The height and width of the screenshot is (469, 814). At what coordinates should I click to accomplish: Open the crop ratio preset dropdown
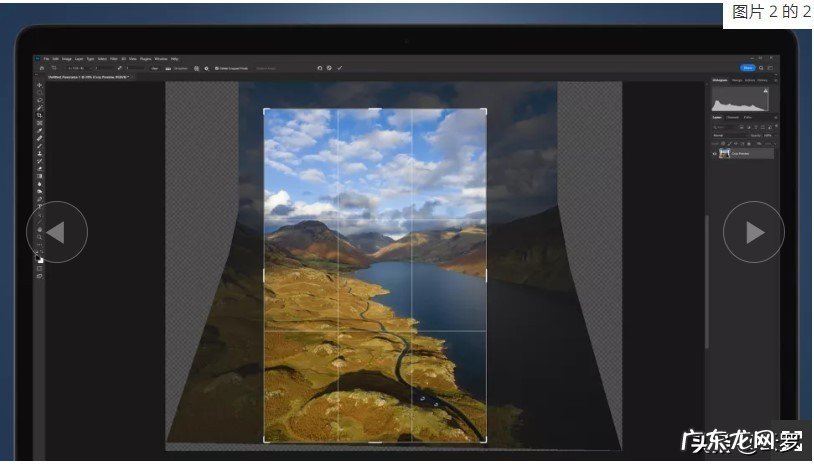tap(72, 68)
